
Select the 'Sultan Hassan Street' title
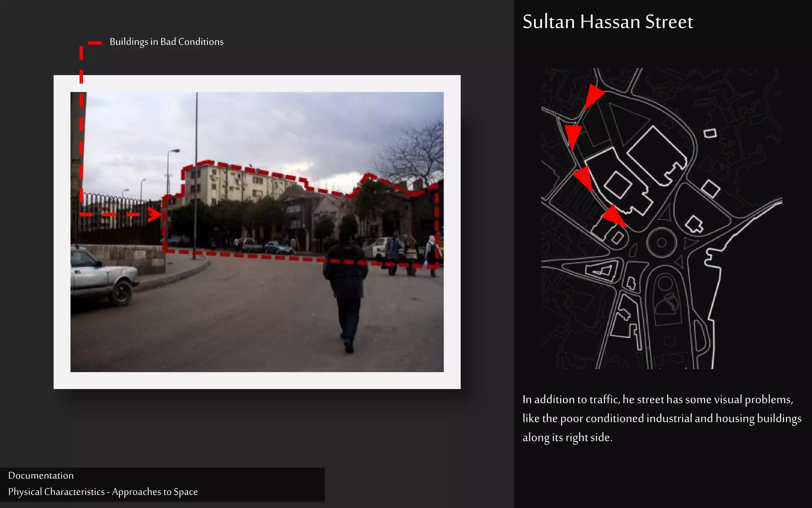point(607,21)
